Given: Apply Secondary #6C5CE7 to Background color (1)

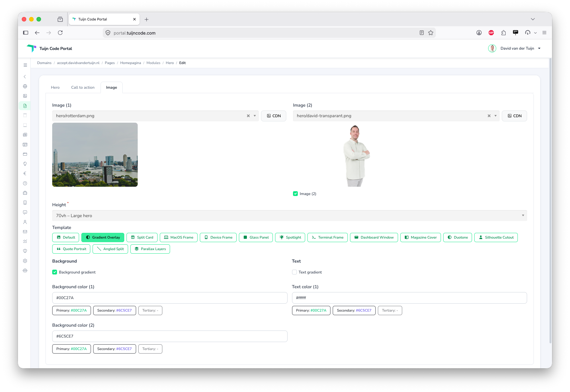Looking at the screenshot, I should (x=114, y=310).
